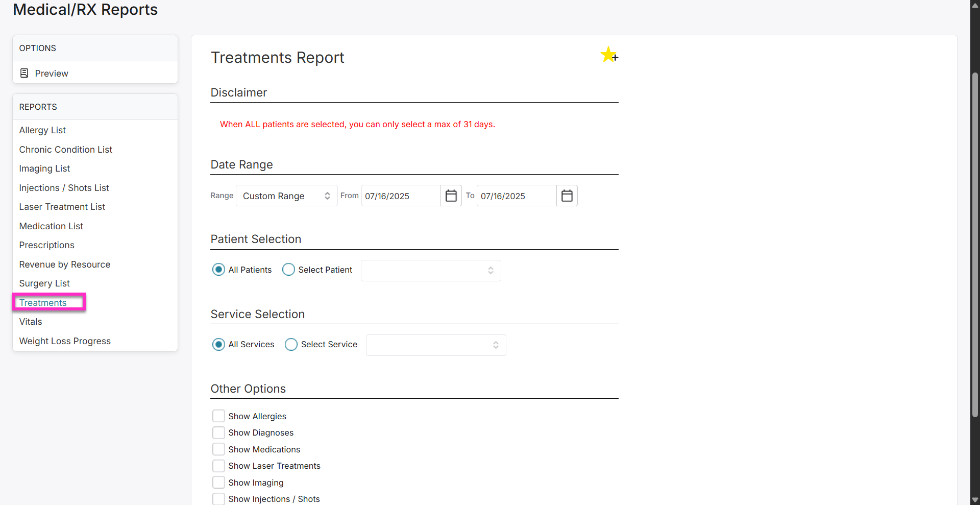Open the To date calendar picker
980x505 pixels.
pos(567,196)
